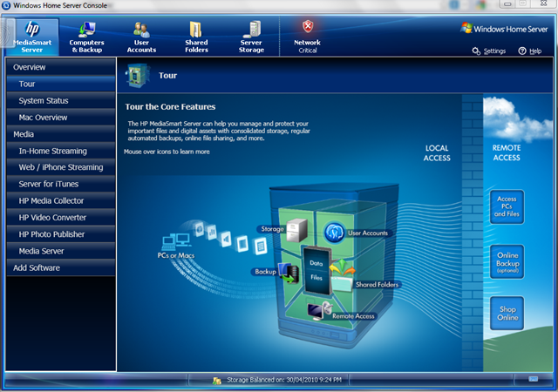Click the floating document icon in data stream
Viewport: 558px width, 392px height.
(261, 246)
